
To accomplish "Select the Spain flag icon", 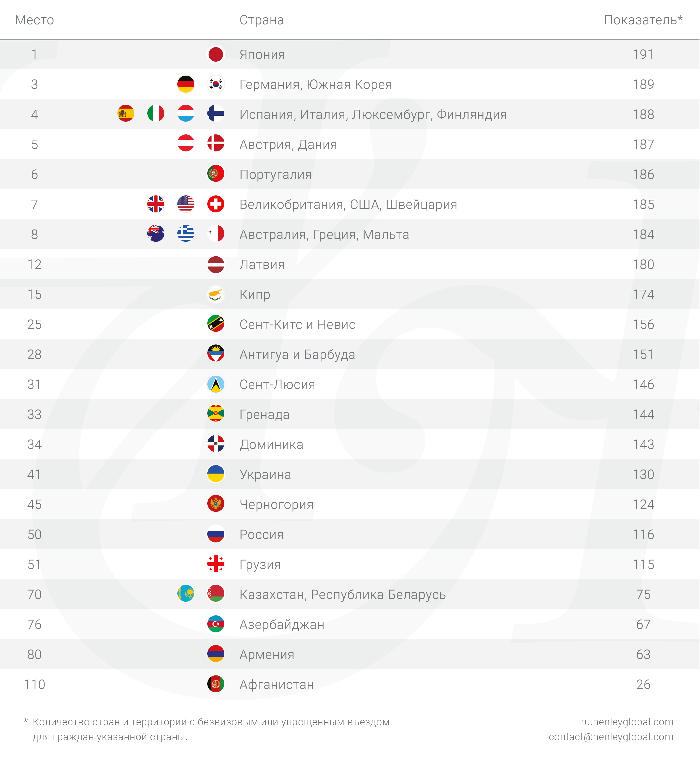I will [126, 114].
